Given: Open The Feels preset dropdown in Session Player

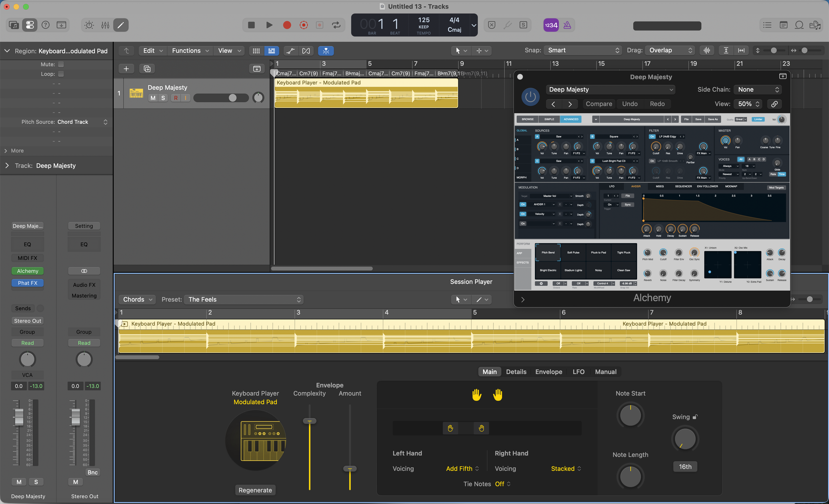Looking at the screenshot, I should [x=243, y=299].
